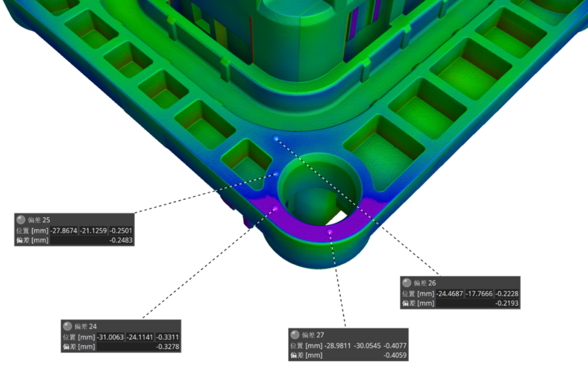The height and width of the screenshot is (370, 588).
Task: Click the position value -0.4077
Action: pyautogui.click(x=395, y=345)
